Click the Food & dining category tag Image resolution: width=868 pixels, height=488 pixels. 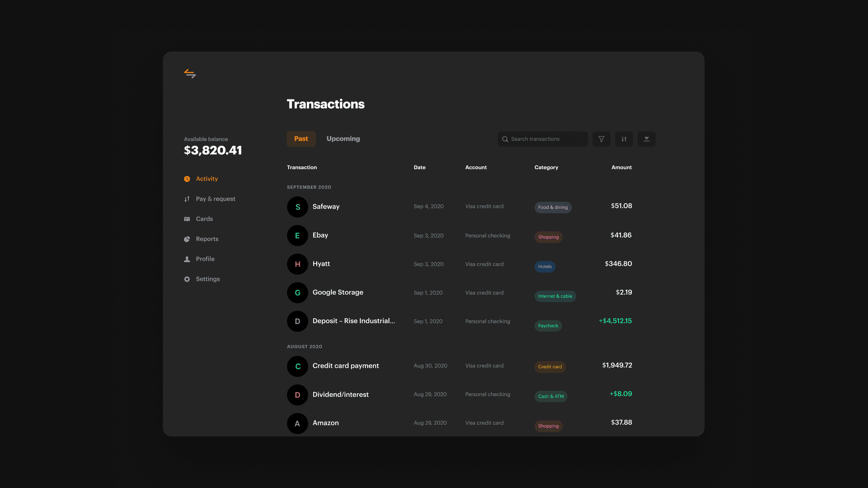(553, 207)
